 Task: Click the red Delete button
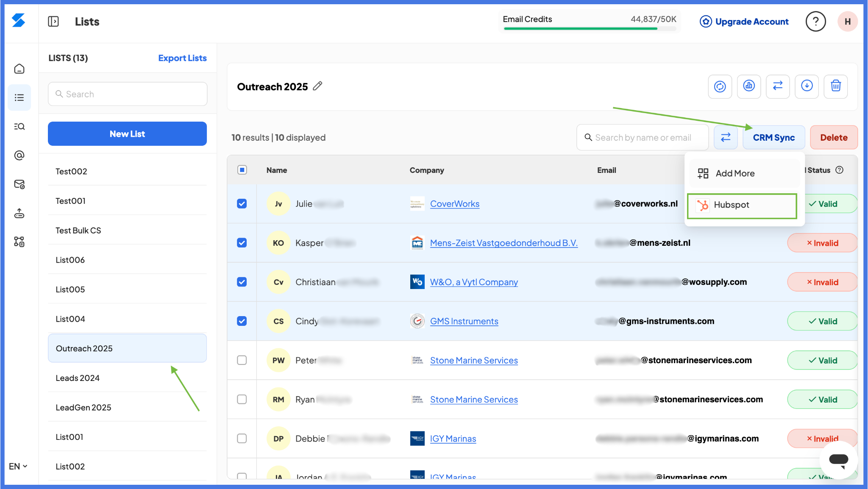tap(834, 137)
